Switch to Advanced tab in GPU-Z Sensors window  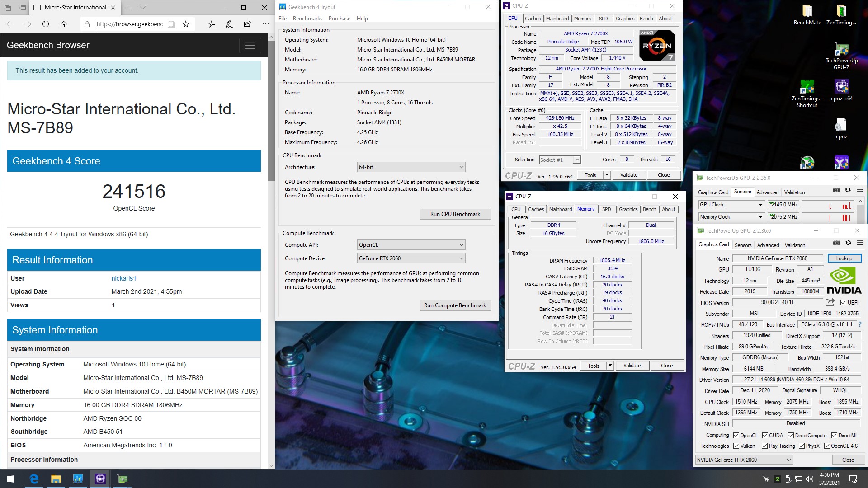[767, 192]
